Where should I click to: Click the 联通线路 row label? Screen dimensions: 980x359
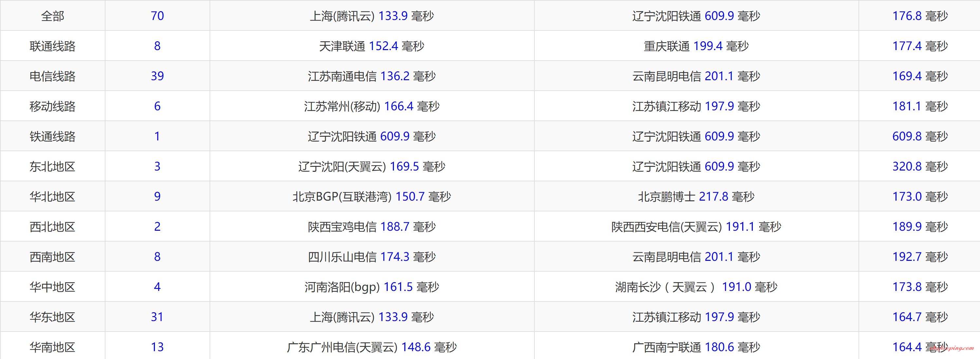click(x=52, y=46)
